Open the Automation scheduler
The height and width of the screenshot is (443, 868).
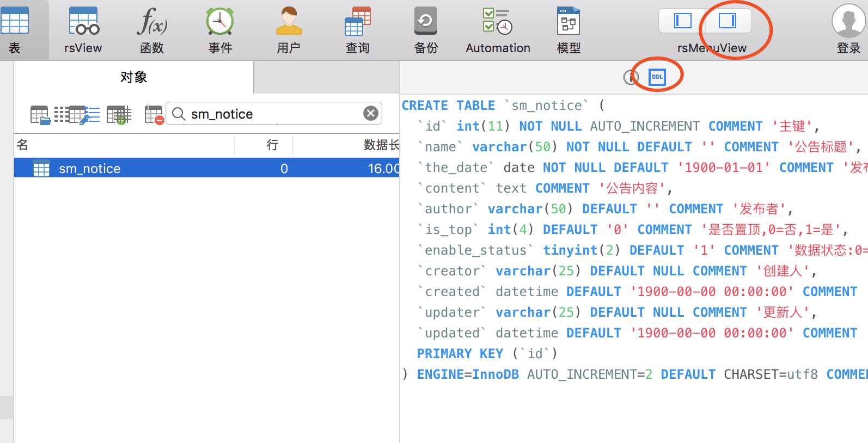(x=498, y=30)
